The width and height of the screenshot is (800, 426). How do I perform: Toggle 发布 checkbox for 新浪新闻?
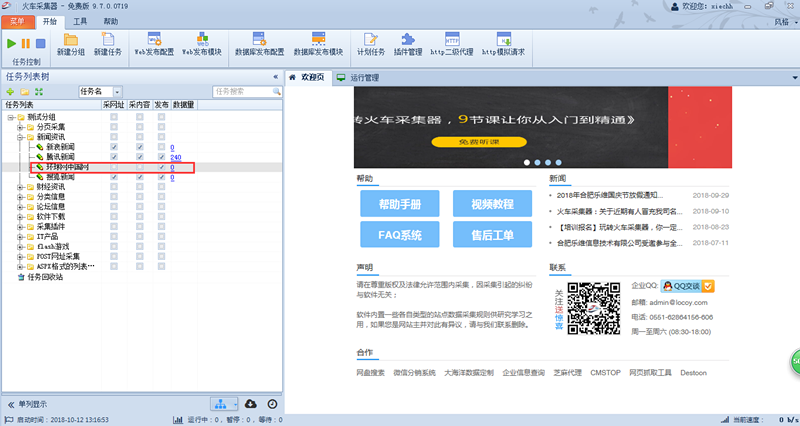coord(161,147)
